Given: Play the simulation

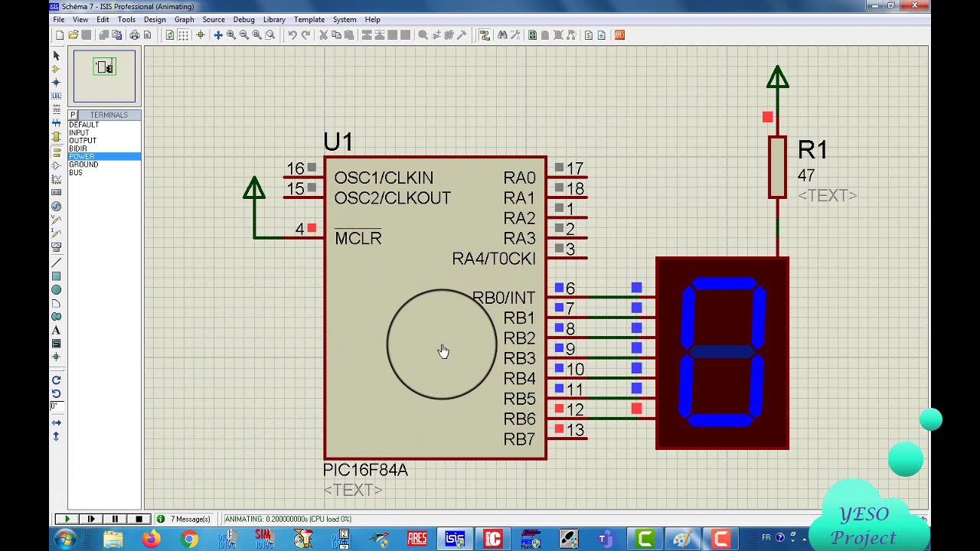Looking at the screenshot, I should [x=67, y=519].
